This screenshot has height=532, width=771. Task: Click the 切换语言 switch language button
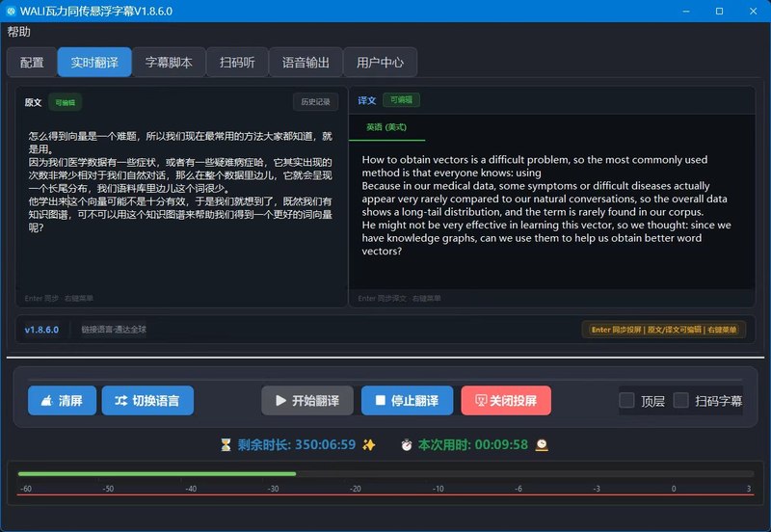click(x=147, y=401)
